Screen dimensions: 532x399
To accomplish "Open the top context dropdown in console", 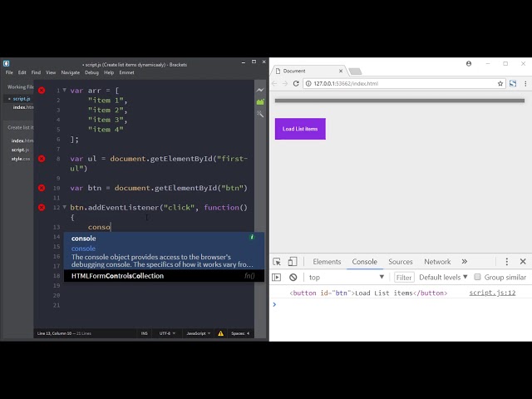I will [x=346, y=277].
